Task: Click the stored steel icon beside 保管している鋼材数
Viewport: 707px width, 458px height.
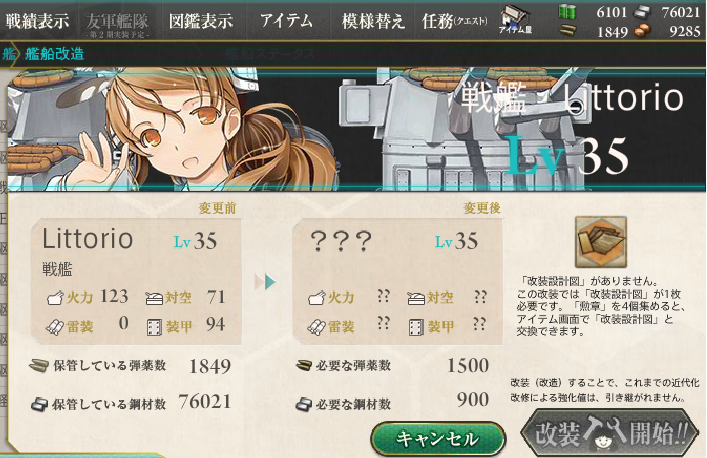Action: pos(40,404)
